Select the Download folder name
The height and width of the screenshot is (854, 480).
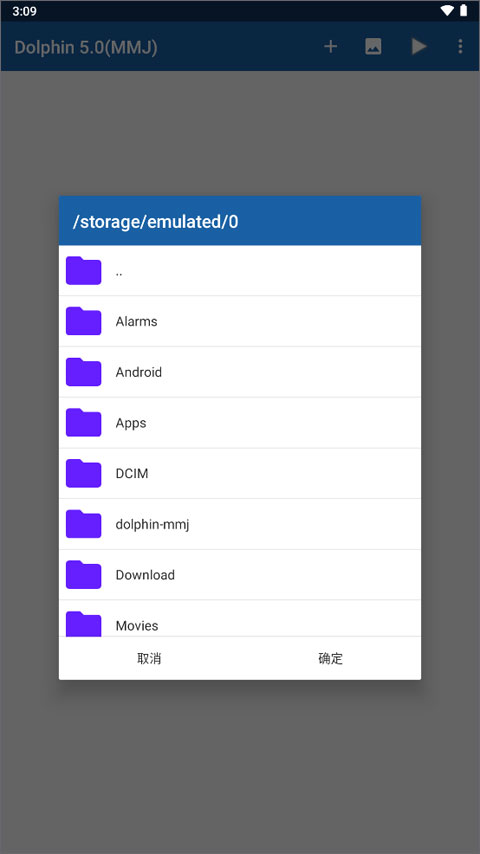tap(145, 575)
